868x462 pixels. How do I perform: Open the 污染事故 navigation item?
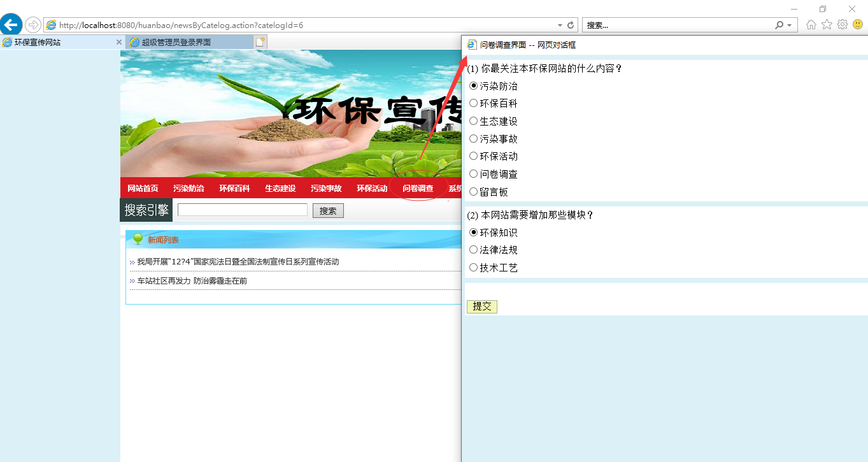(x=326, y=188)
